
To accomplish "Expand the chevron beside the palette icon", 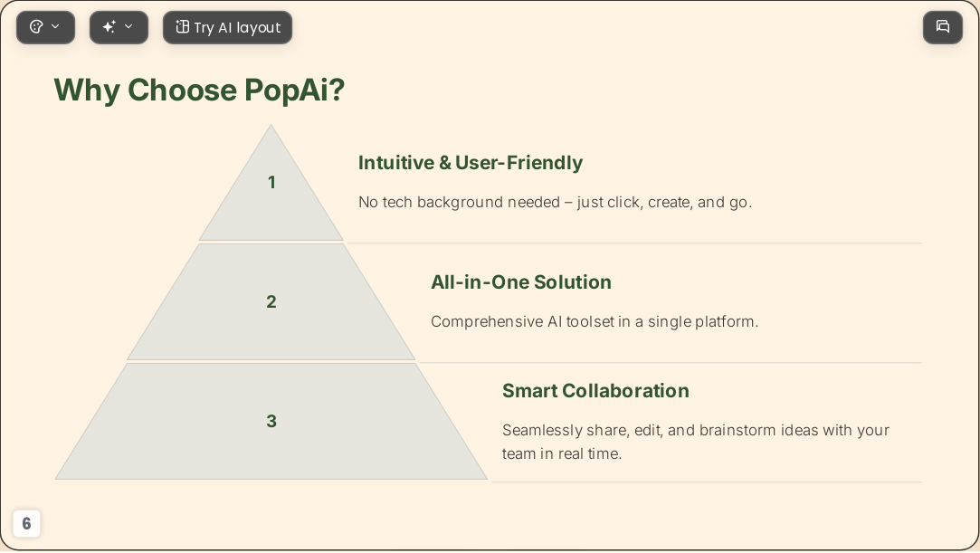I will coord(55,27).
